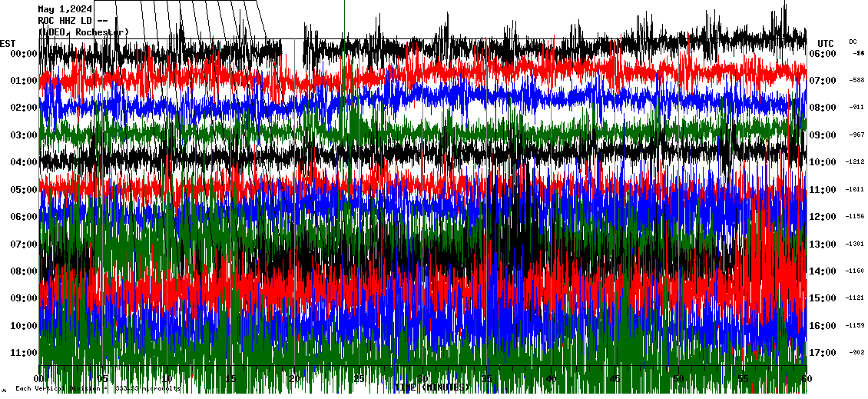The width and height of the screenshot is (868, 399).
Task: Click the data gap in the 00:00 trace
Action: tap(293, 52)
